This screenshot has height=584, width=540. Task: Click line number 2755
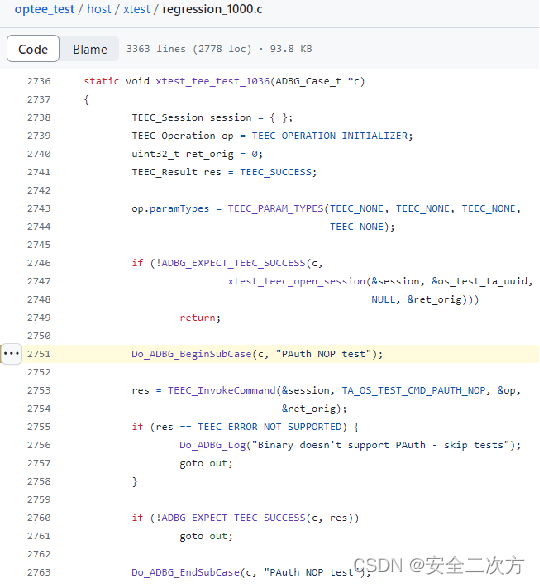(39, 427)
